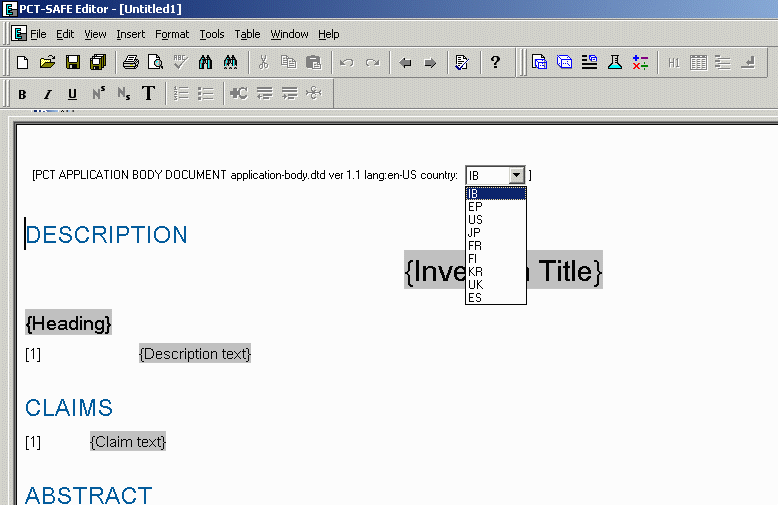Click the New document icon
Screen dimensions: 779x506
[22, 63]
